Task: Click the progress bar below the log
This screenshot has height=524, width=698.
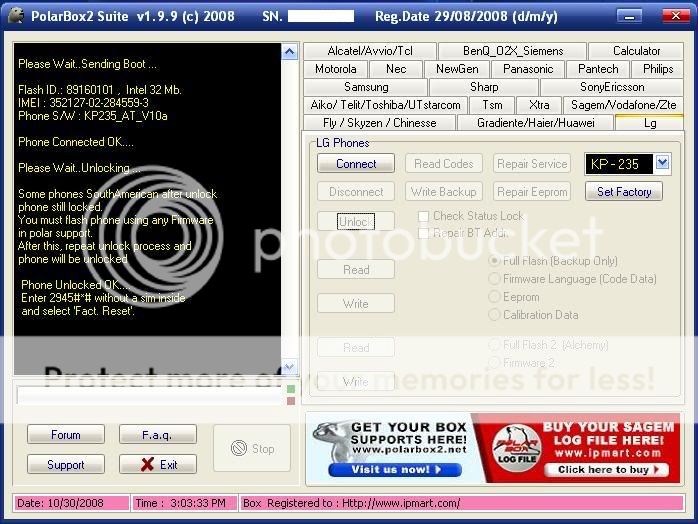Action: click(x=150, y=395)
